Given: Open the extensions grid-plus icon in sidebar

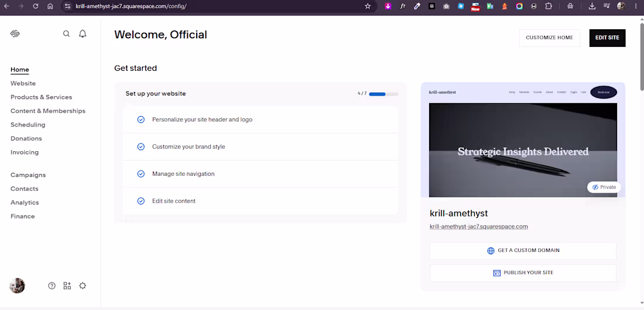Looking at the screenshot, I should tap(67, 286).
